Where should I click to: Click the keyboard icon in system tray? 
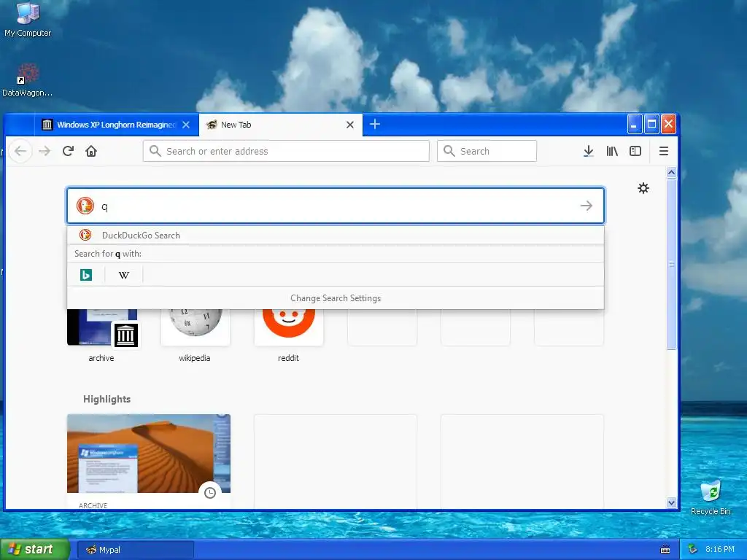(665, 550)
